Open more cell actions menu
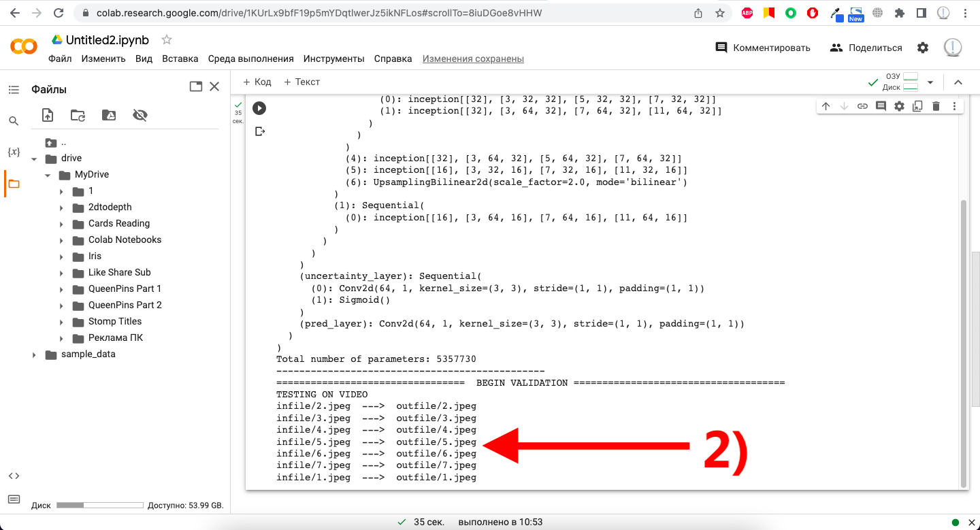Viewport: 980px width, 530px height. (954, 106)
